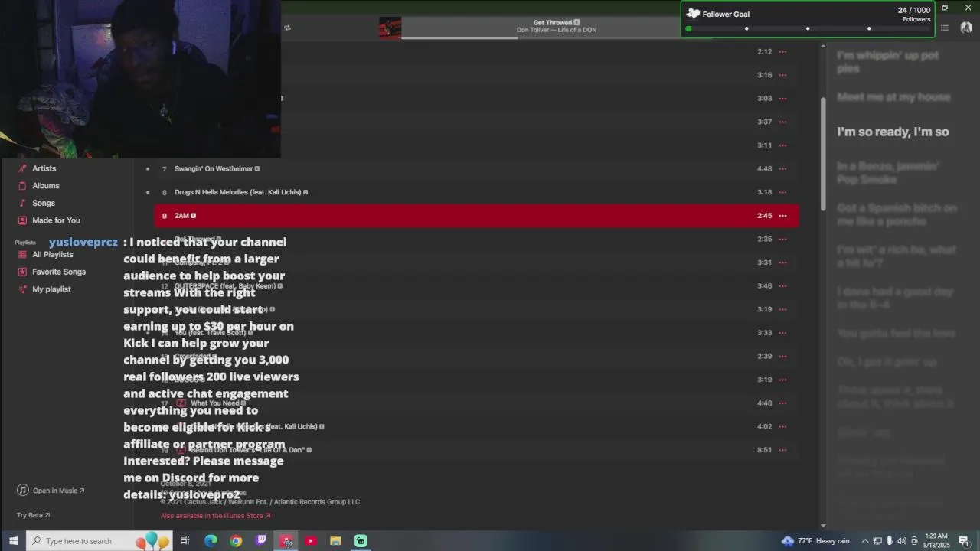Open File Explorer from taskbar
The height and width of the screenshot is (551, 980).
(x=335, y=541)
